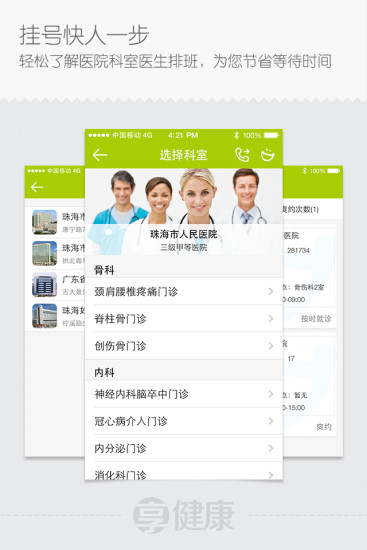The height and width of the screenshot is (550, 367).
Task: Select the third hospital thumbnail 广东省
Action: (45, 284)
